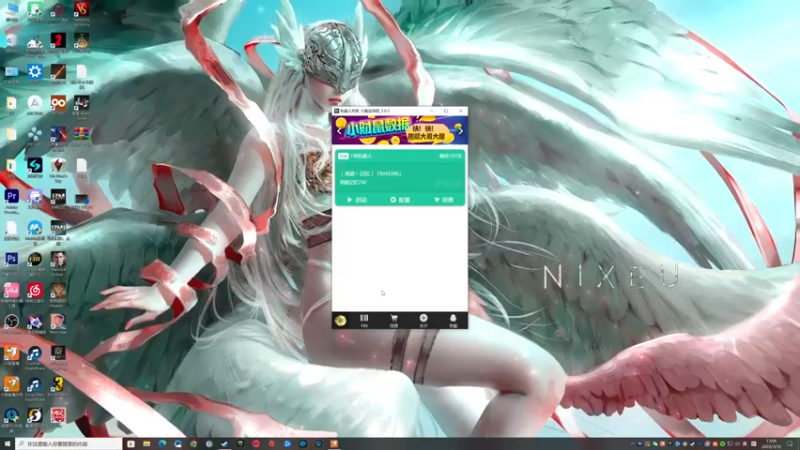Viewport: 800px width, 450px height.
Task: Open the Adobe Premiere Pro desktop shortcut
Action: 11,200
